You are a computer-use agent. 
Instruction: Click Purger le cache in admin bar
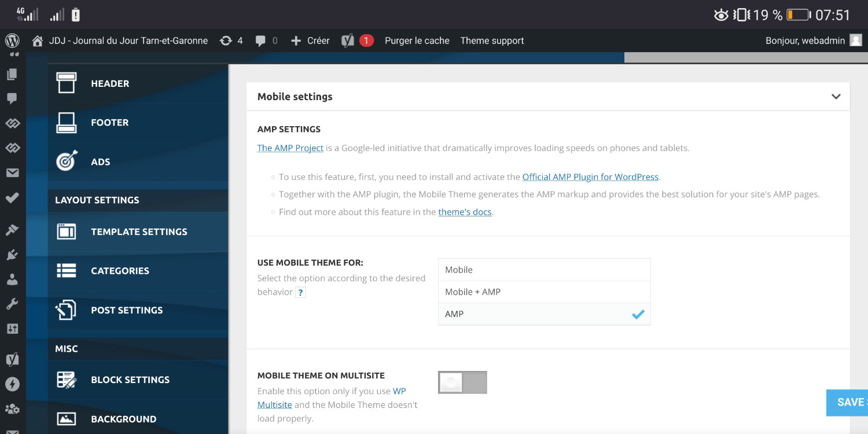[417, 41]
